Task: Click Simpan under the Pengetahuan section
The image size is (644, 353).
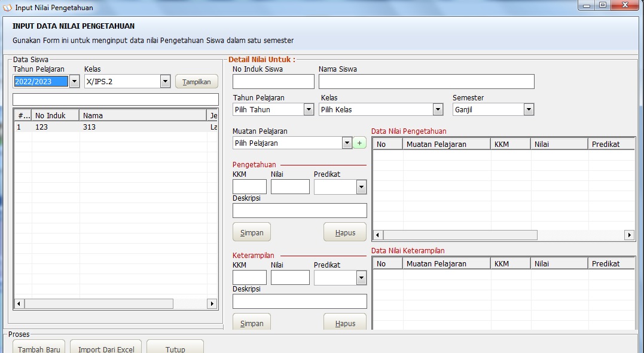Action: point(252,233)
